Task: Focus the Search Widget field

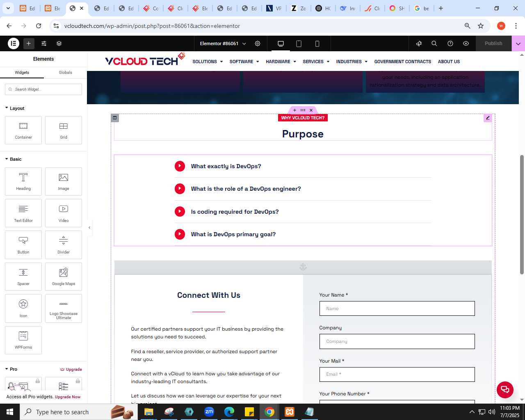Action: (x=43, y=89)
